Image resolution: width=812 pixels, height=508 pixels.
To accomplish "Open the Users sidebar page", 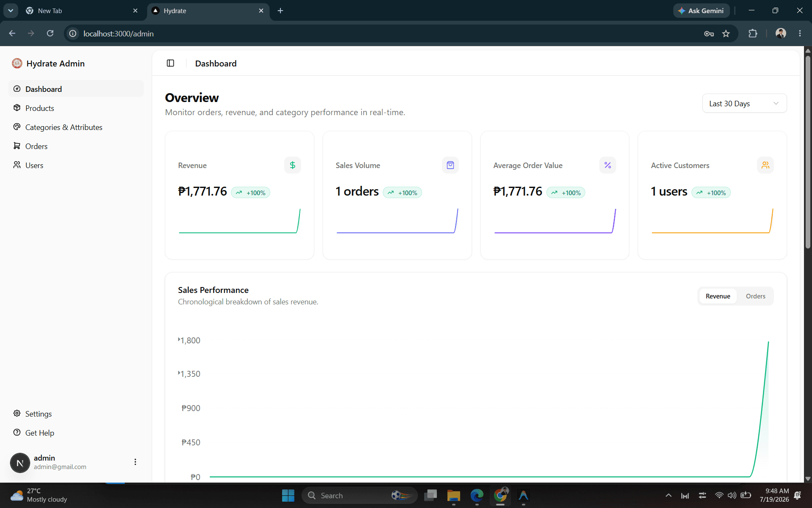I will 76,165.
